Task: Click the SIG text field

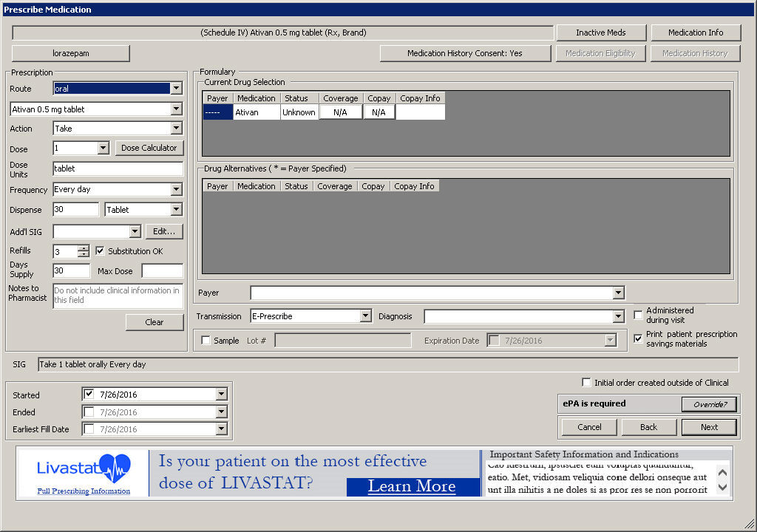Action: click(388, 364)
